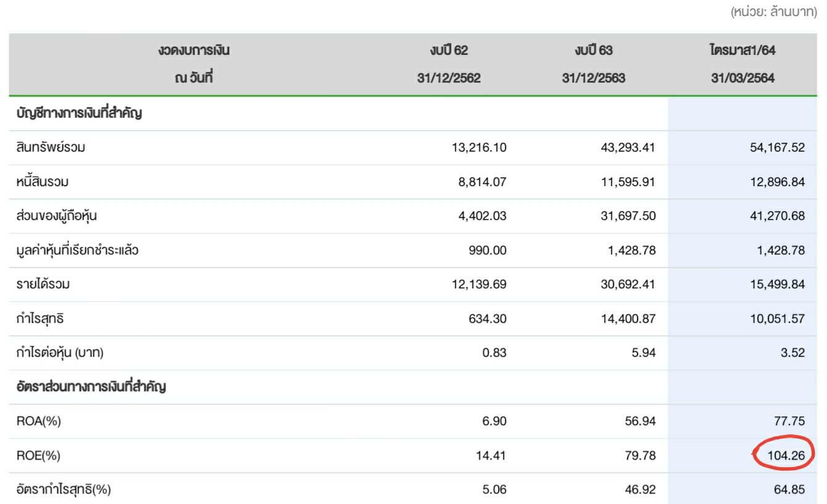827x504 pixels.
Task: Select the อัตราส่วนทางการเงินที่สำคัญ section heading
Action: point(91,387)
